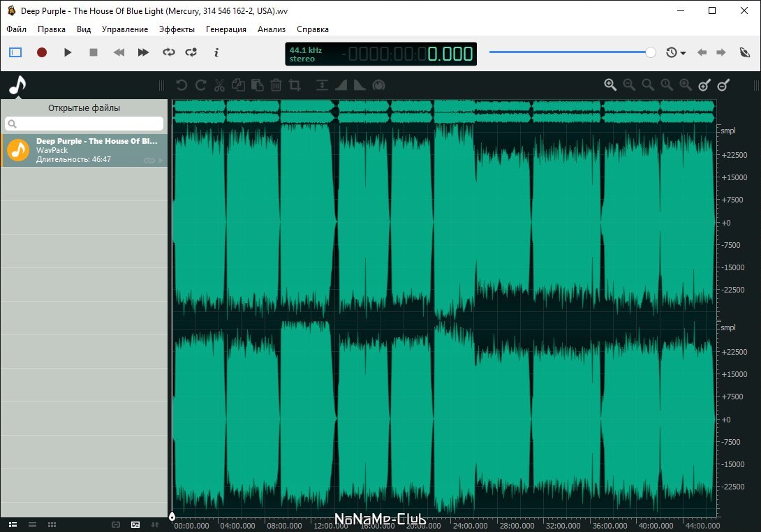
Task: Select the Deep Purple WavPack file entry
Action: tap(84, 151)
